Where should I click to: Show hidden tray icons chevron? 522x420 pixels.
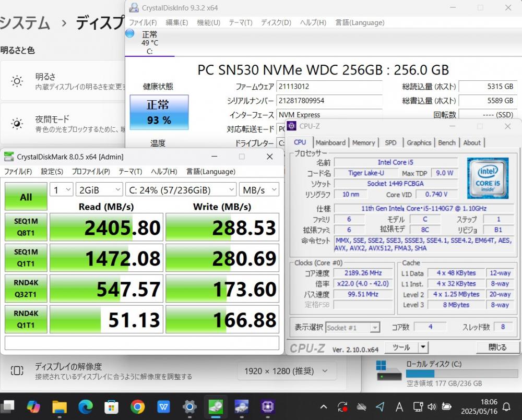pos(324,406)
